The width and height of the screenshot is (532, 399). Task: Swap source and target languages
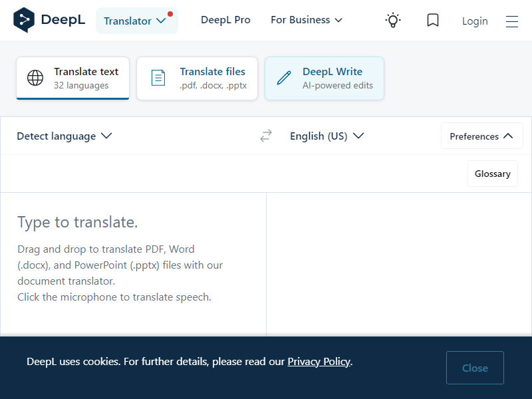[266, 136]
